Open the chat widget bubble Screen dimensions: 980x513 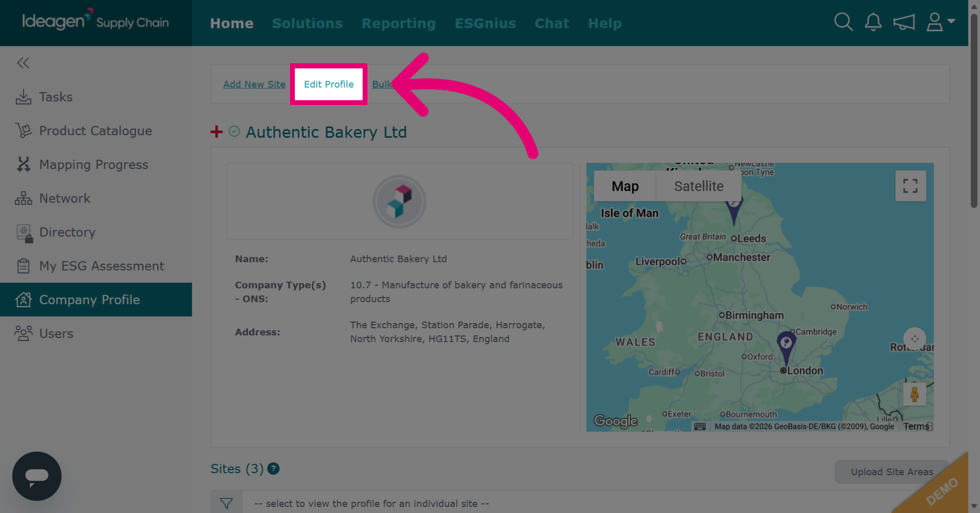pyautogui.click(x=37, y=476)
